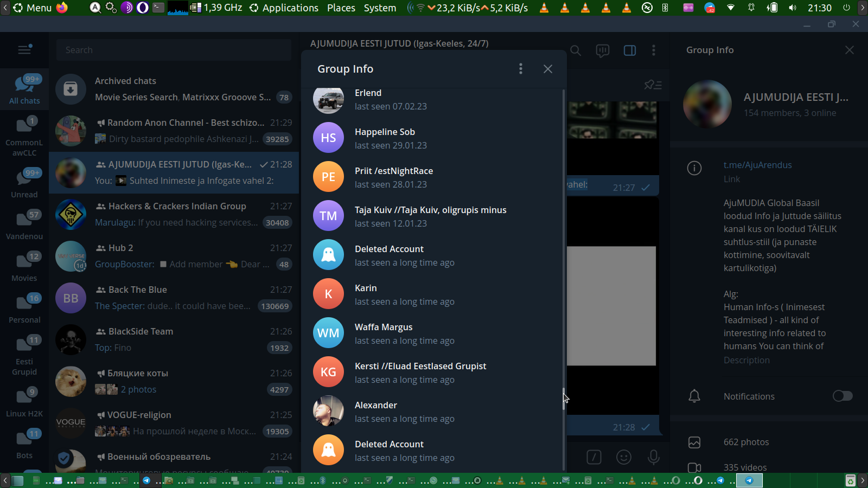Select member Priit /estNightRace

coord(432,177)
